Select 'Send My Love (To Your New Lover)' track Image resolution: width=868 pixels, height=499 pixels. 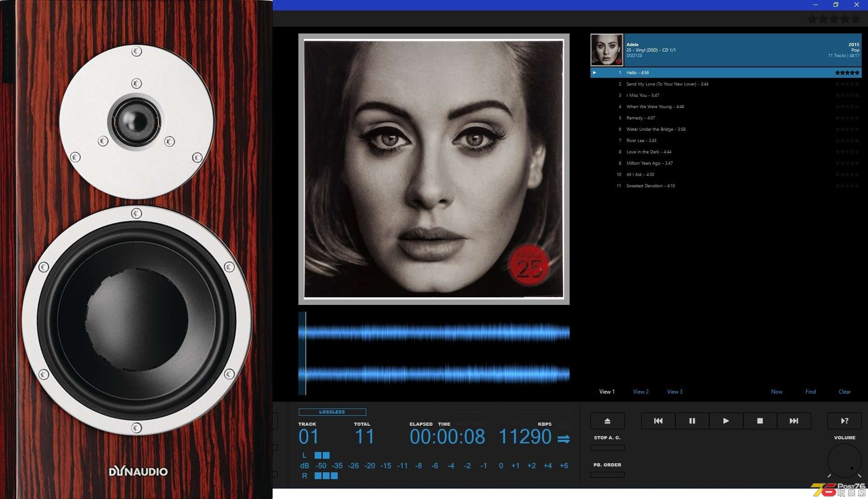pos(726,84)
